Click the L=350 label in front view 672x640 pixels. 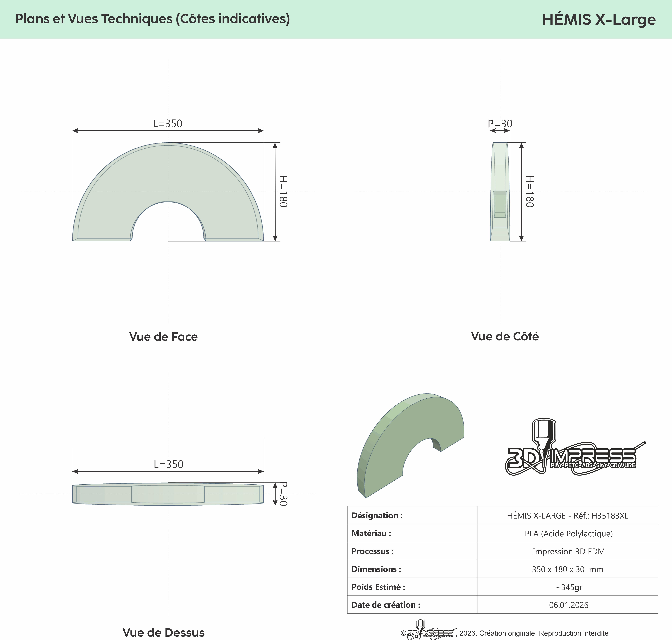pyautogui.click(x=168, y=123)
